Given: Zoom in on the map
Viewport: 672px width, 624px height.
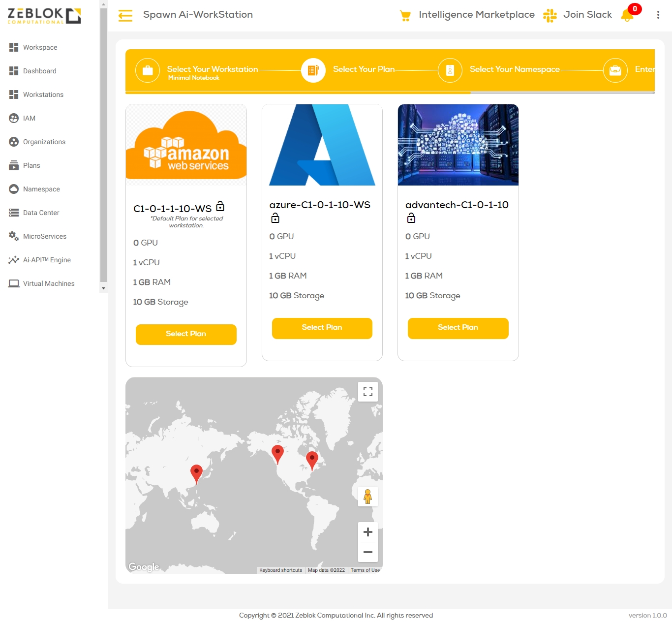Looking at the screenshot, I should (367, 532).
